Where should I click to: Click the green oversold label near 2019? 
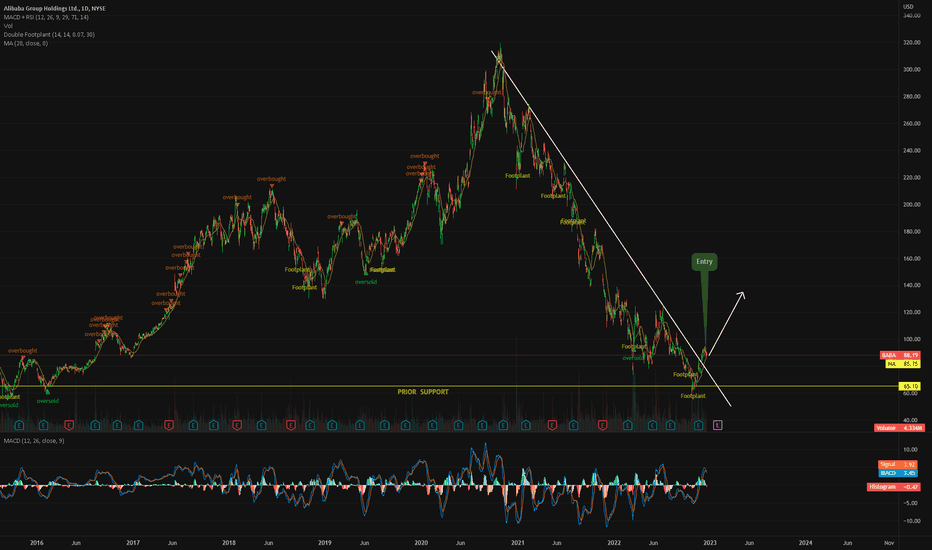point(366,282)
